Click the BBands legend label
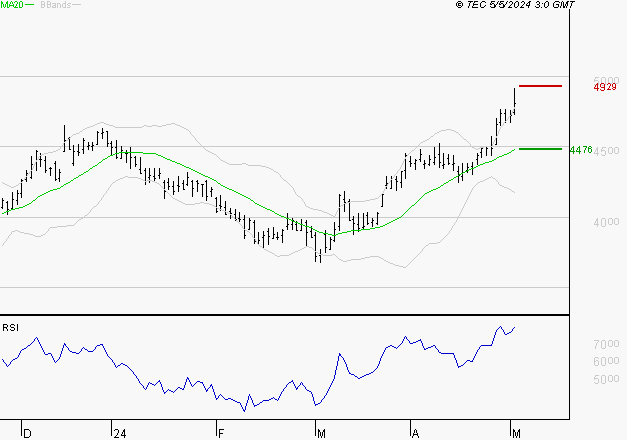Image resolution: width=627 pixels, height=440 pixels. 56,5
